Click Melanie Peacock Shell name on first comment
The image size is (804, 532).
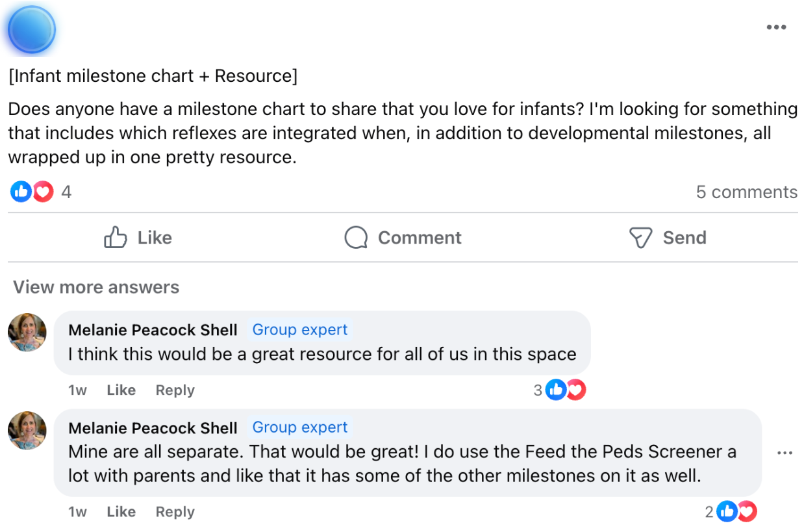tap(153, 330)
